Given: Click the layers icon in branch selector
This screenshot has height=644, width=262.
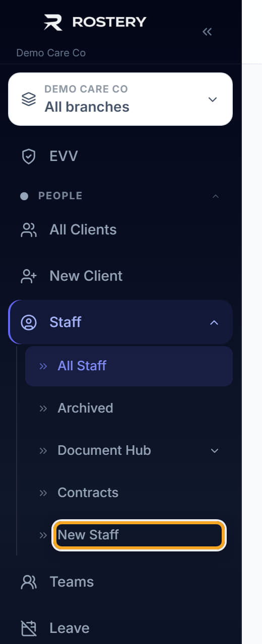Looking at the screenshot, I should [29, 99].
